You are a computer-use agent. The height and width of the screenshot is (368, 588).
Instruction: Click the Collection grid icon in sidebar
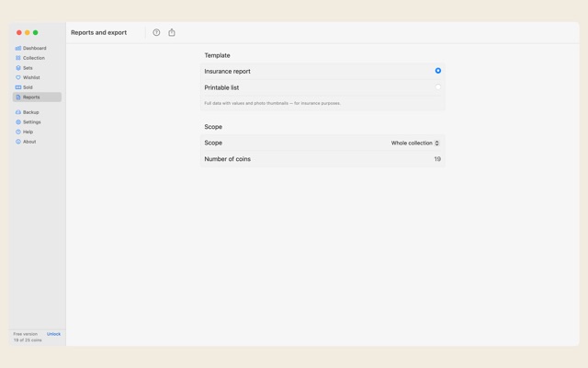18,58
